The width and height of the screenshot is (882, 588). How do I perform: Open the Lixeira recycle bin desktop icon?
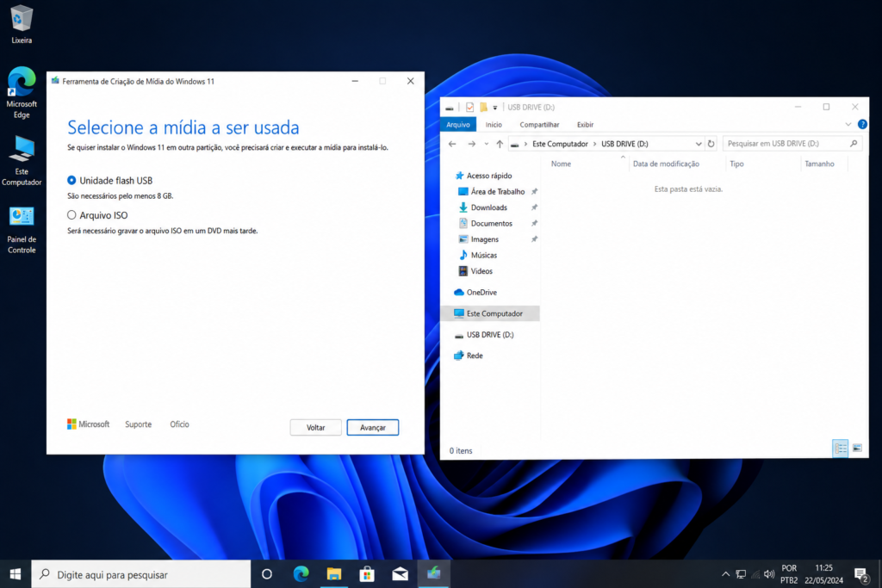click(22, 25)
